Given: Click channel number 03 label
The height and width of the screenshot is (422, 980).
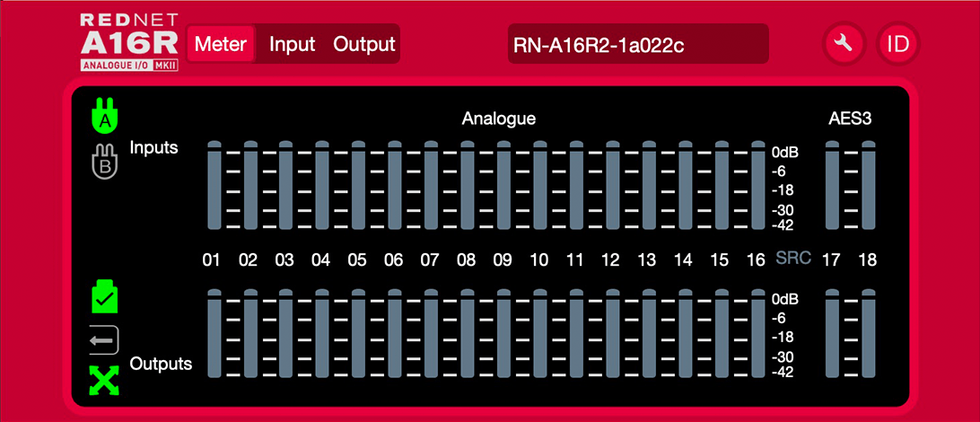Looking at the screenshot, I should tap(284, 260).
